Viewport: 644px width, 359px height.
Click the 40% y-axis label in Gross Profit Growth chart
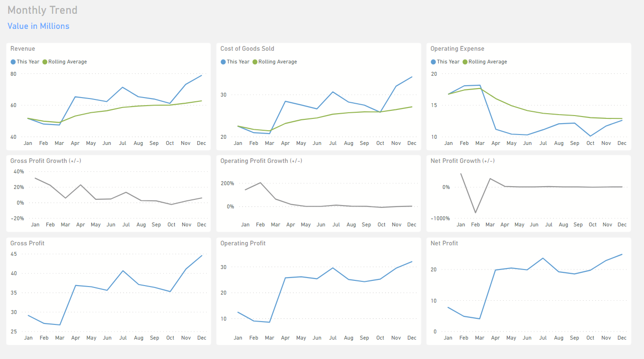point(18,171)
